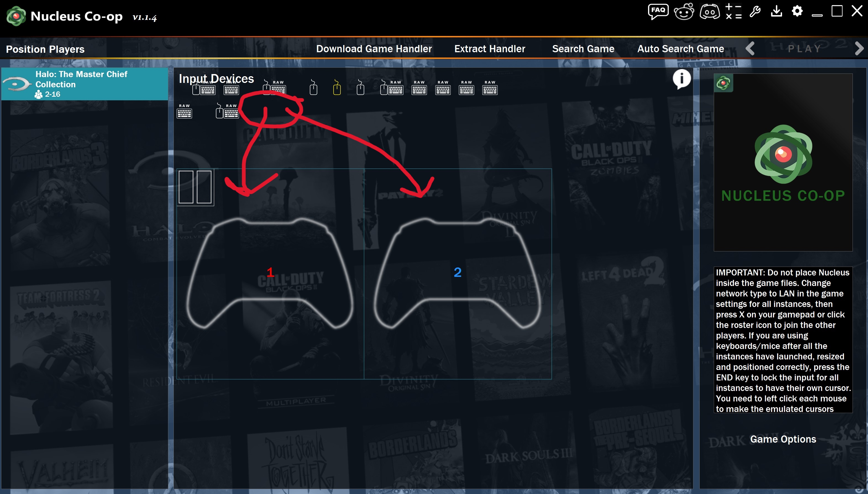Open the Discord icon link
Viewport: 868px width, 494px height.
tap(710, 12)
